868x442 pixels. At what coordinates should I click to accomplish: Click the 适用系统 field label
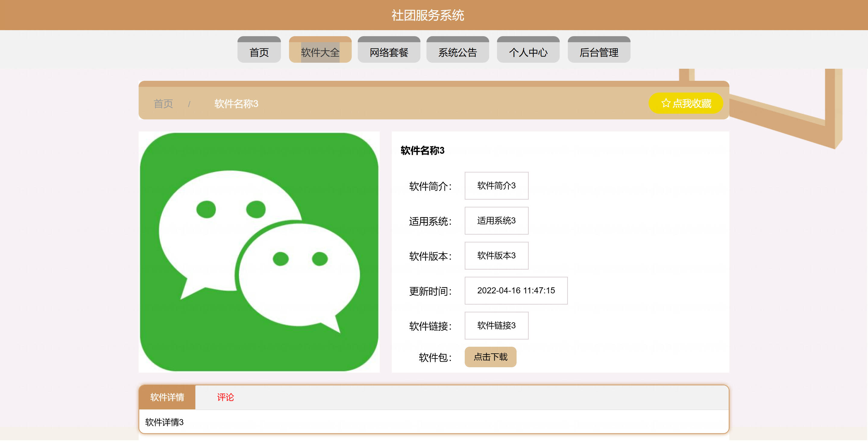[x=430, y=221]
